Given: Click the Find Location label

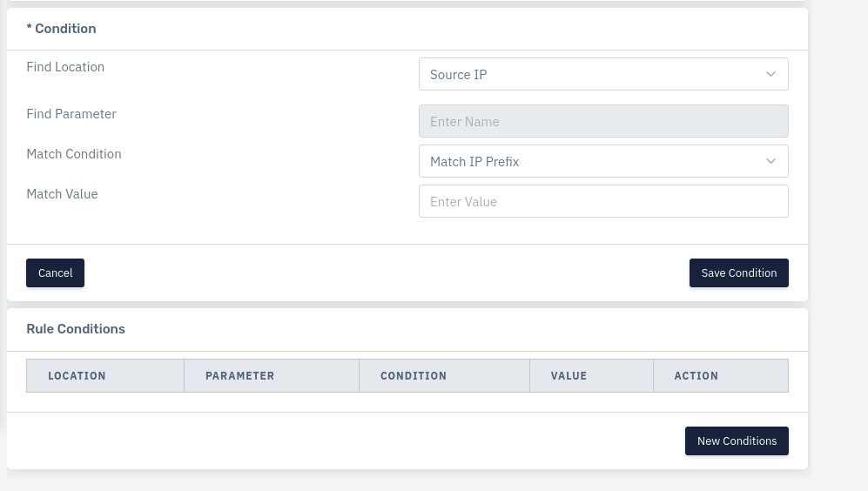Looking at the screenshot, I should click(65, 67).
